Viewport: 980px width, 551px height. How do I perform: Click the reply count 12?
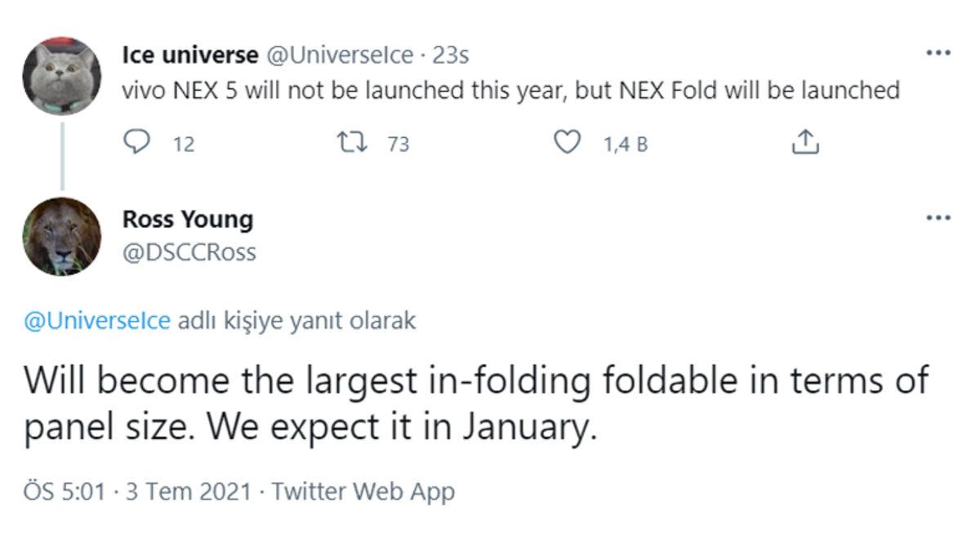[185, 144]
